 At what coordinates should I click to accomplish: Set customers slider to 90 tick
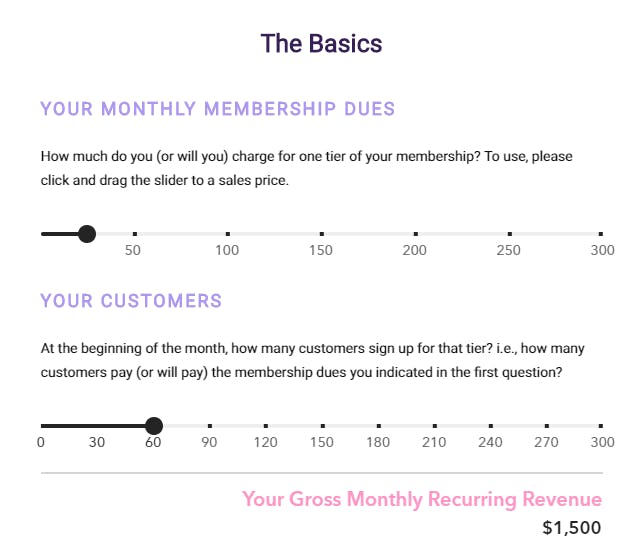[210, 426]
